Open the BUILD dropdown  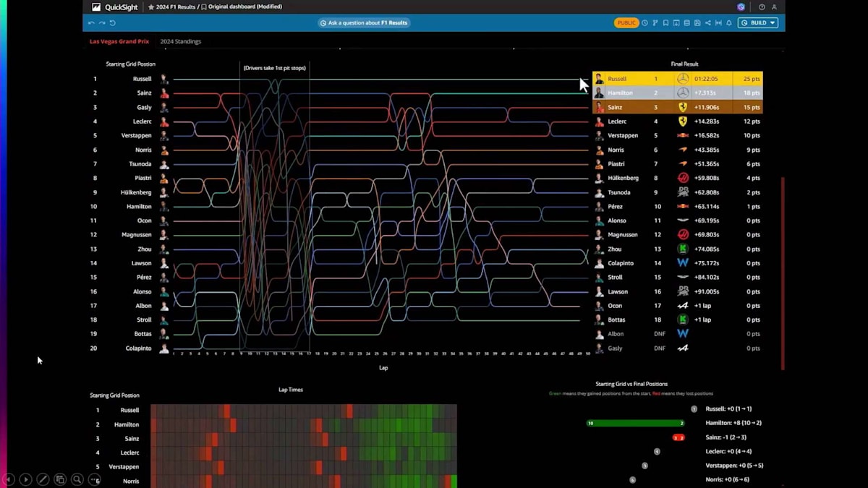click(x=758, y=23)
